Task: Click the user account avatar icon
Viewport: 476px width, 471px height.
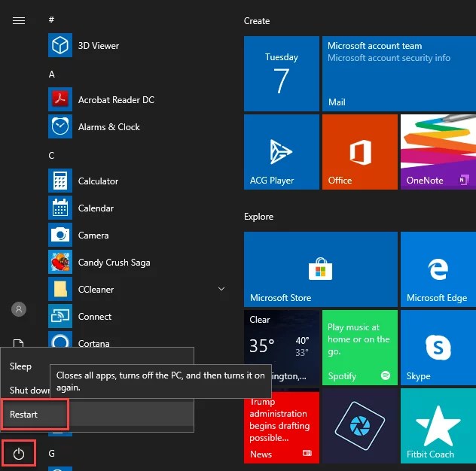Action: 19,309
